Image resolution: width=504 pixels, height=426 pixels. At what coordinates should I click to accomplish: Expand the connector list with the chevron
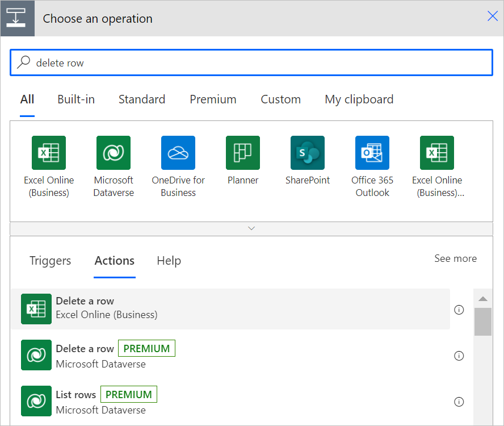(251, 228)
